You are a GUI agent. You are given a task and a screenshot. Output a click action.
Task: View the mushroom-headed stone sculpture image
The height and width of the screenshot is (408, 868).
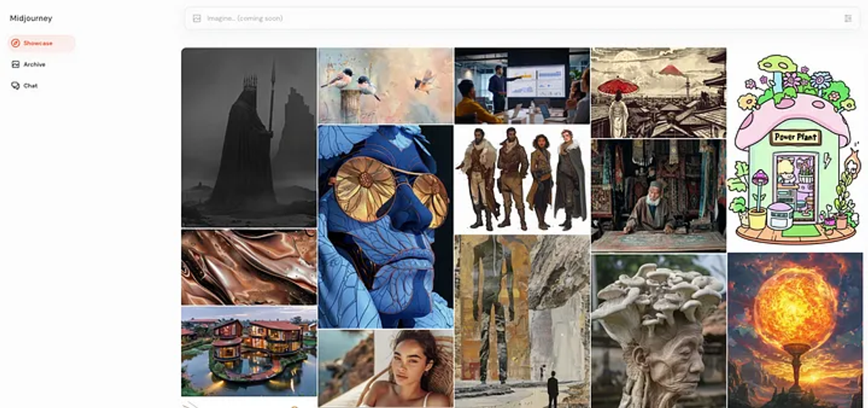click(x=658, y=331)
